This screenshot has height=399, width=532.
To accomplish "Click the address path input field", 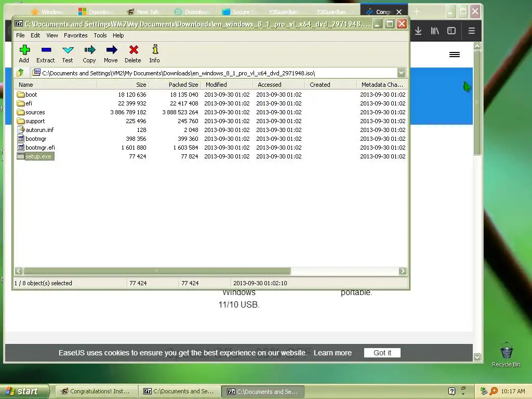I will click(x=214, y=73).
